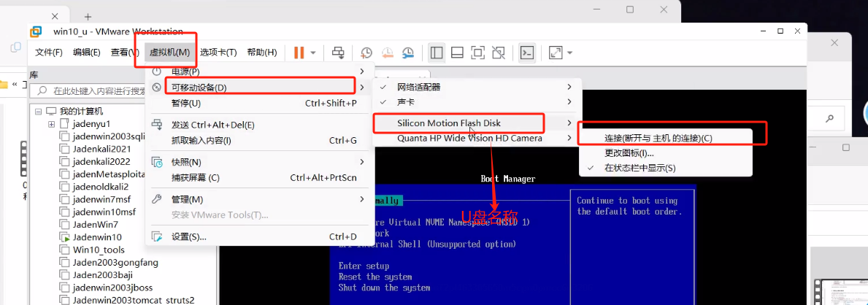Image resolution: width=868 pixels, height=305 pixels.
Task: Select Jadenkali2021 virtual machine
Action: pos(102,149)
